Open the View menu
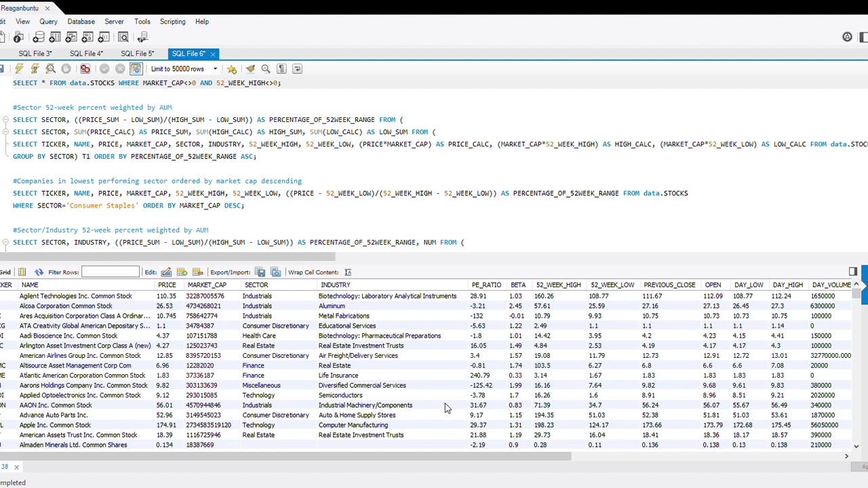The image size is (868, 488). [22, 22]
